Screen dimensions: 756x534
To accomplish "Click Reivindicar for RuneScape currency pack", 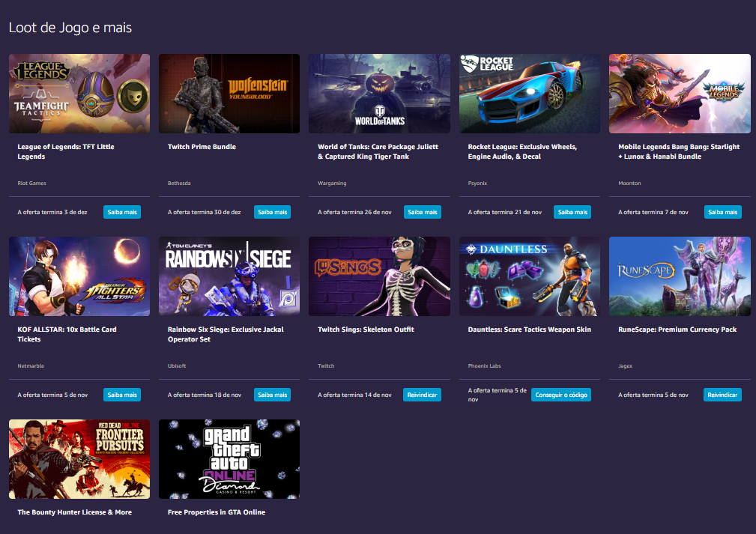I will pos(722,395).
